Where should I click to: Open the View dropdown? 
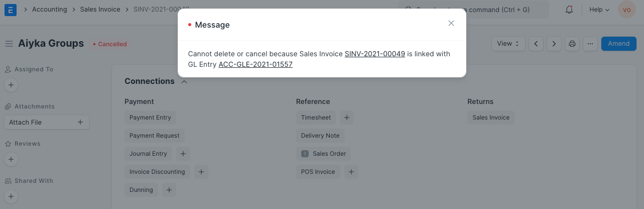[508, 44]
